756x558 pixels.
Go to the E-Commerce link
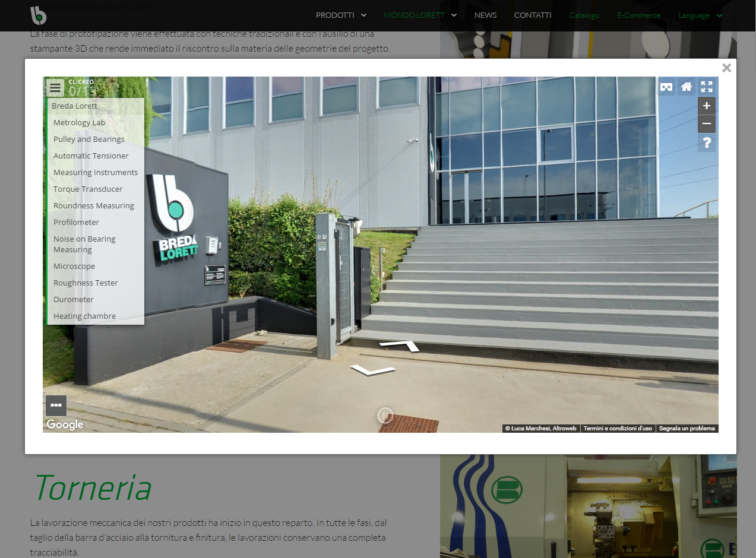click(x=639, y=15)
